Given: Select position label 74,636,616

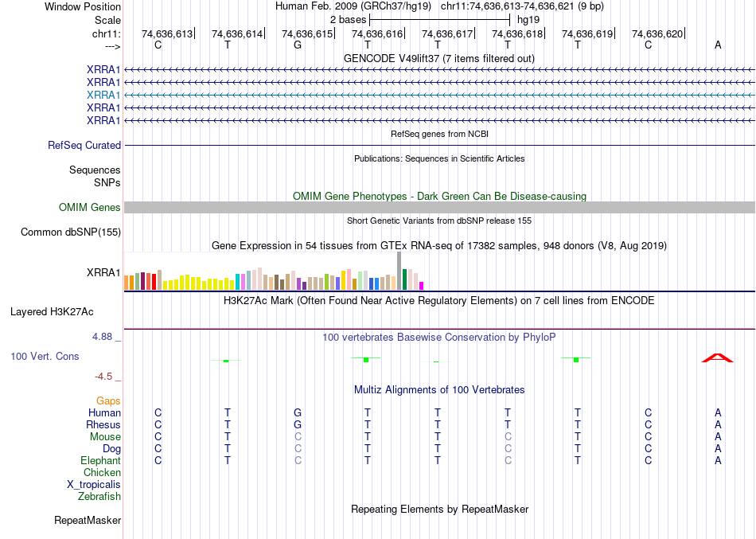Looking at the screenshot, I should click(377, 33).
